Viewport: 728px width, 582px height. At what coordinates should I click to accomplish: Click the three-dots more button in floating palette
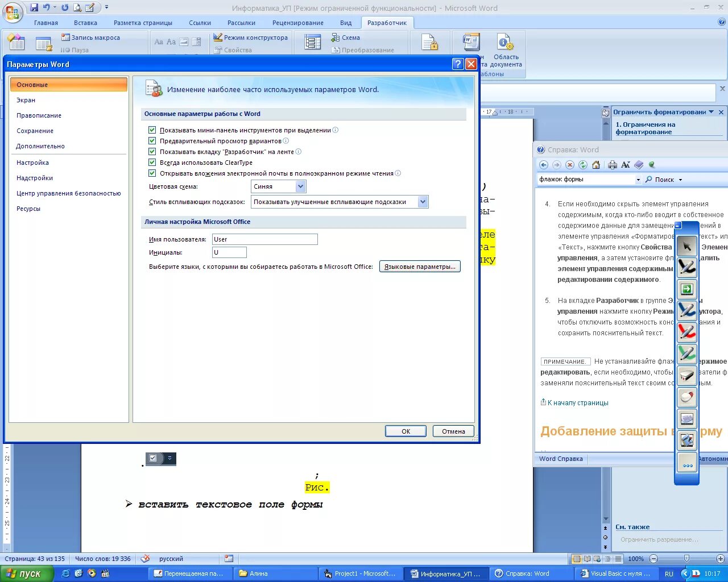tap(687, 463)
